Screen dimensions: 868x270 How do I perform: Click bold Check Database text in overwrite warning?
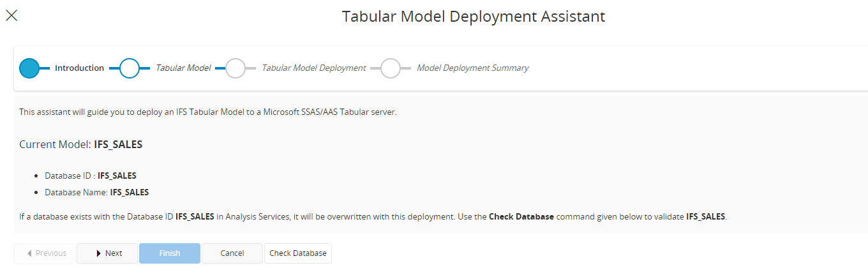(521, 216)
